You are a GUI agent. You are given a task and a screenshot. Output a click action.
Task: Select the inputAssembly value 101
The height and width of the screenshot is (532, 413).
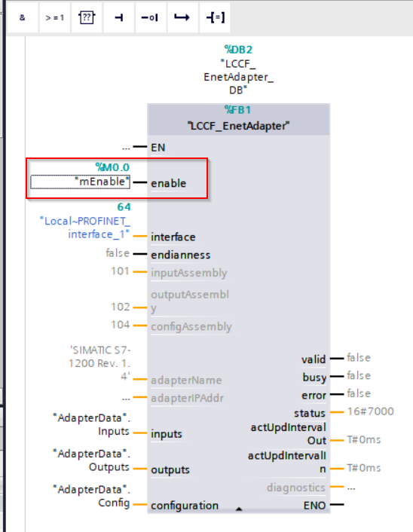point(120,271)
